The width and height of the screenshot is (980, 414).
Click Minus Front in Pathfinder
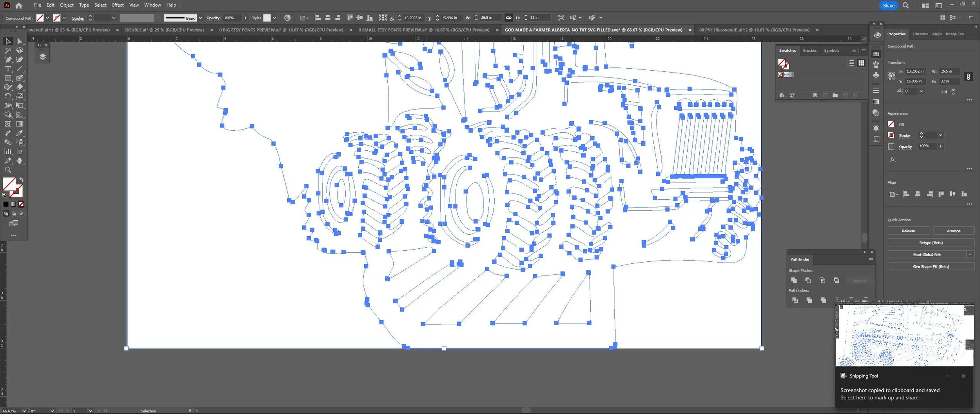(808, 280)
